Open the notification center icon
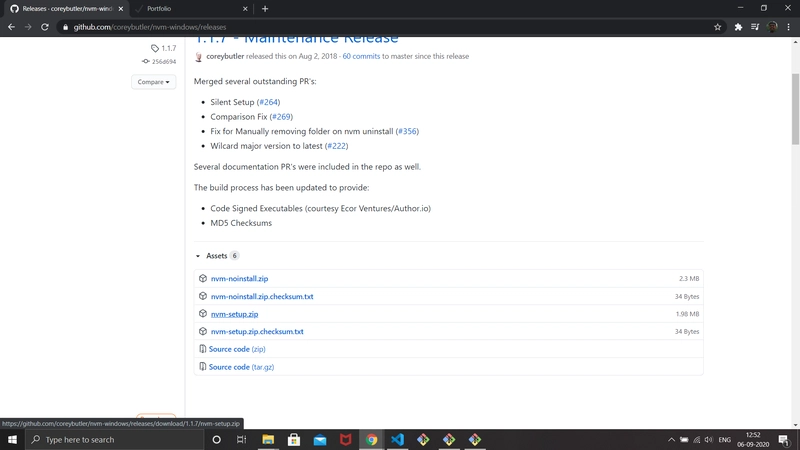 click(785, 439)
